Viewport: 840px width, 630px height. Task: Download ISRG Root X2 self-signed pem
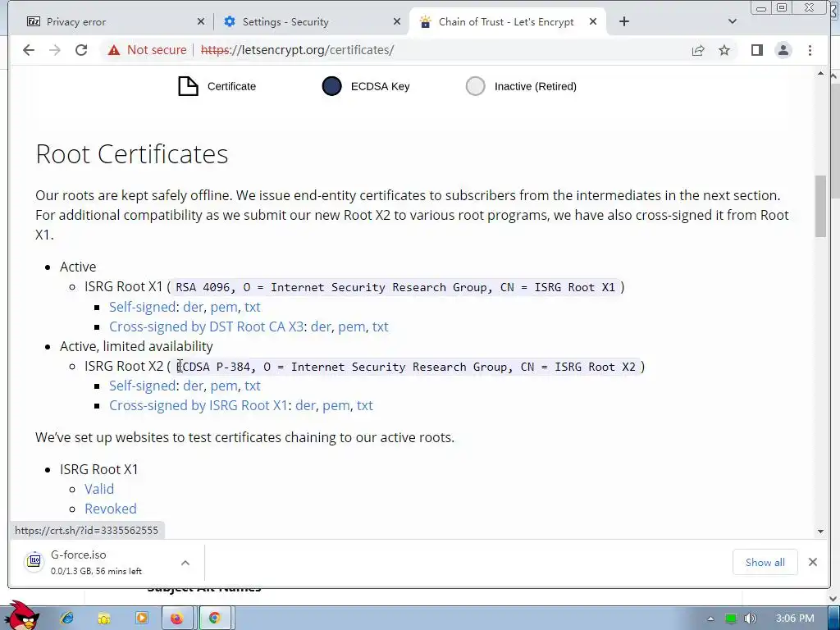[x=224, y=386]
